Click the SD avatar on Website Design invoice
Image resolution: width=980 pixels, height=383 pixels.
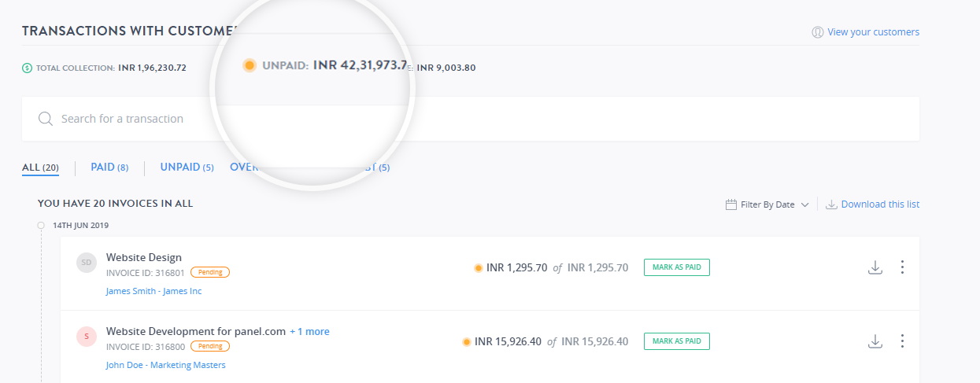tap(87, 263)
